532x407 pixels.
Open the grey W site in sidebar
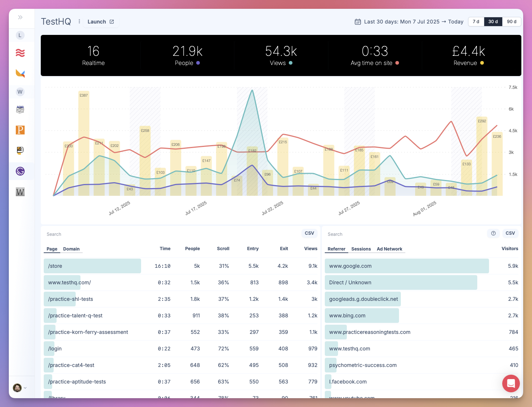tap(20, 91)
